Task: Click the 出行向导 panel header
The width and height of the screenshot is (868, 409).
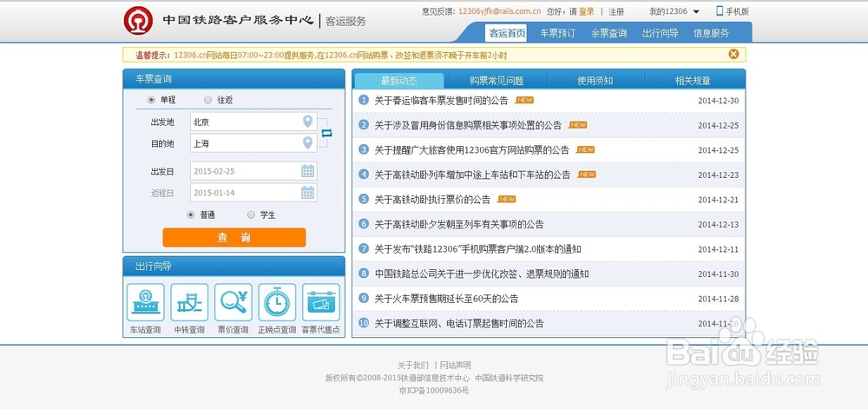Action: coord(233,267)
